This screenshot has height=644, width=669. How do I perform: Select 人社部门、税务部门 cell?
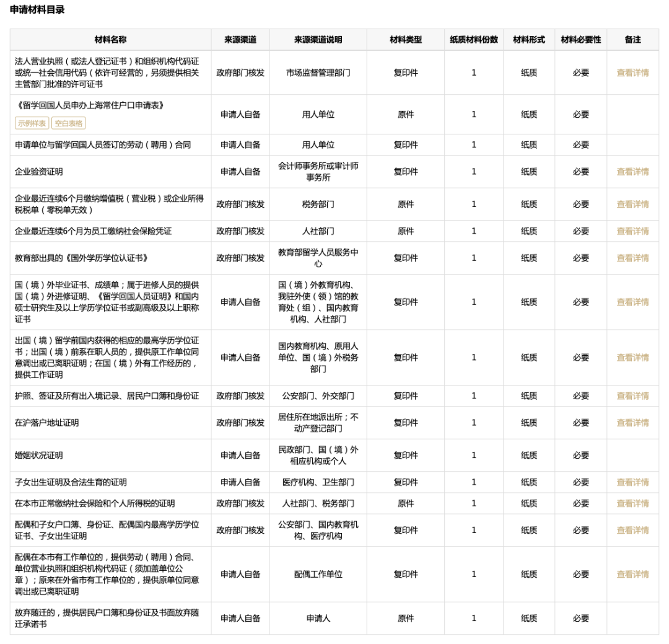point(318,503)
